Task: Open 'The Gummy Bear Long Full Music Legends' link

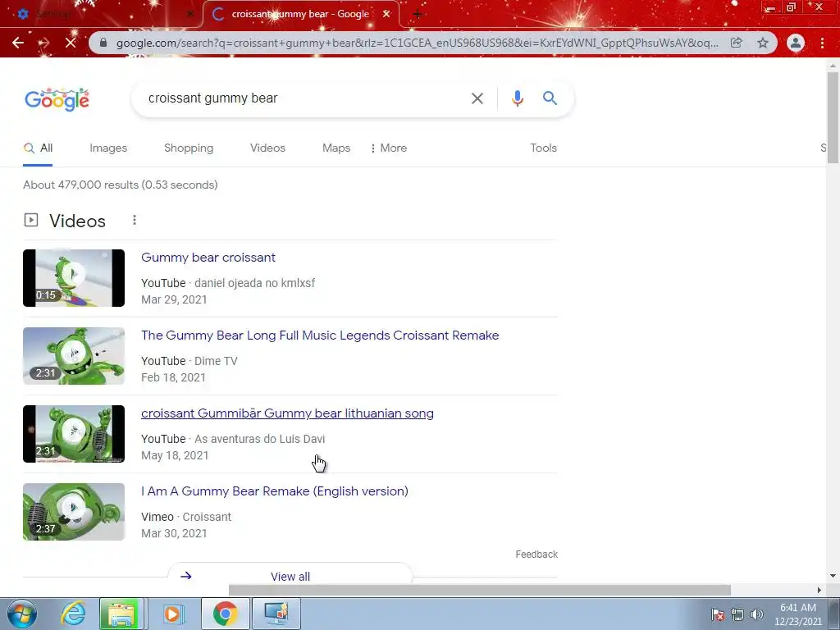Action: (320, 336)
